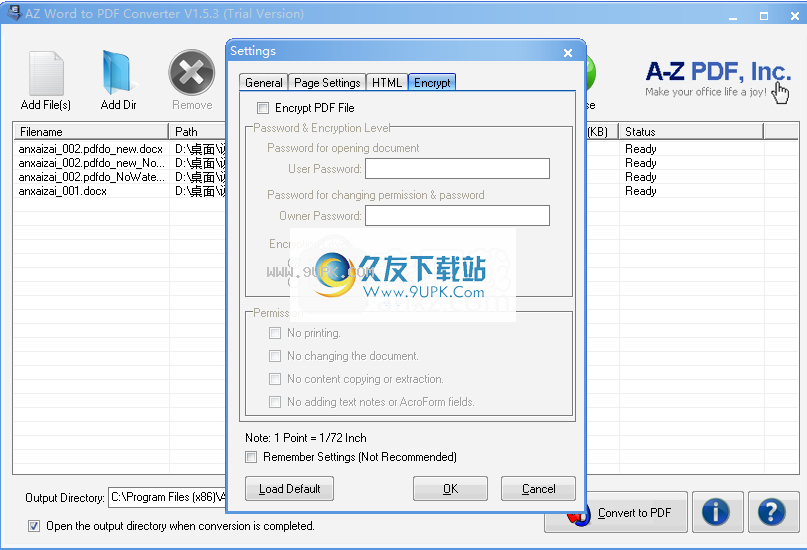Click the Output Directory path field
807x550 pixels.
(167, 498)
